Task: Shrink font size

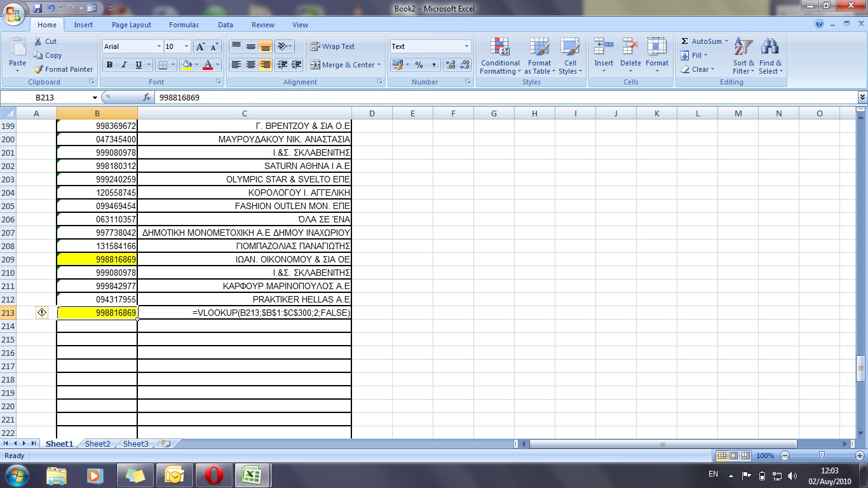Action: [x=214, y=46]
